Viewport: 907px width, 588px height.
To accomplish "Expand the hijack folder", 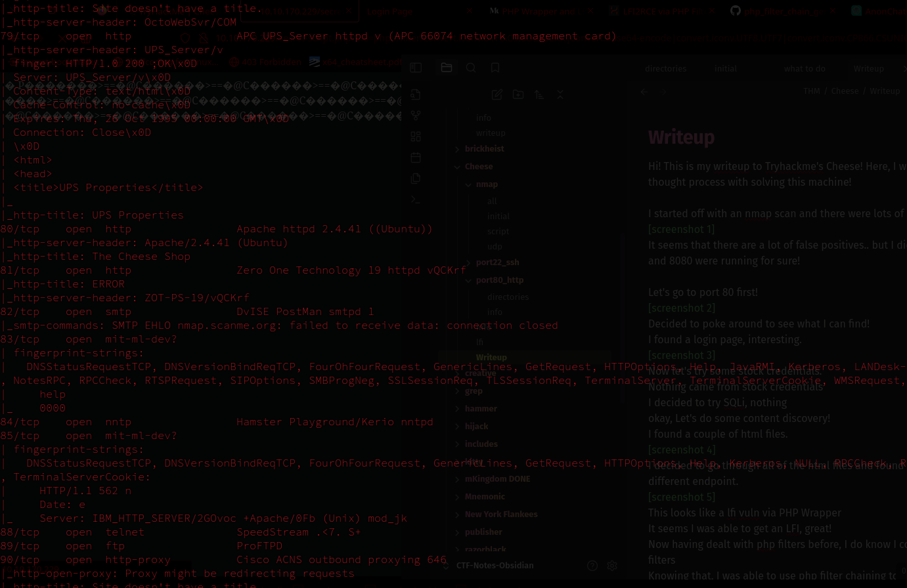I will coord(458,427).
